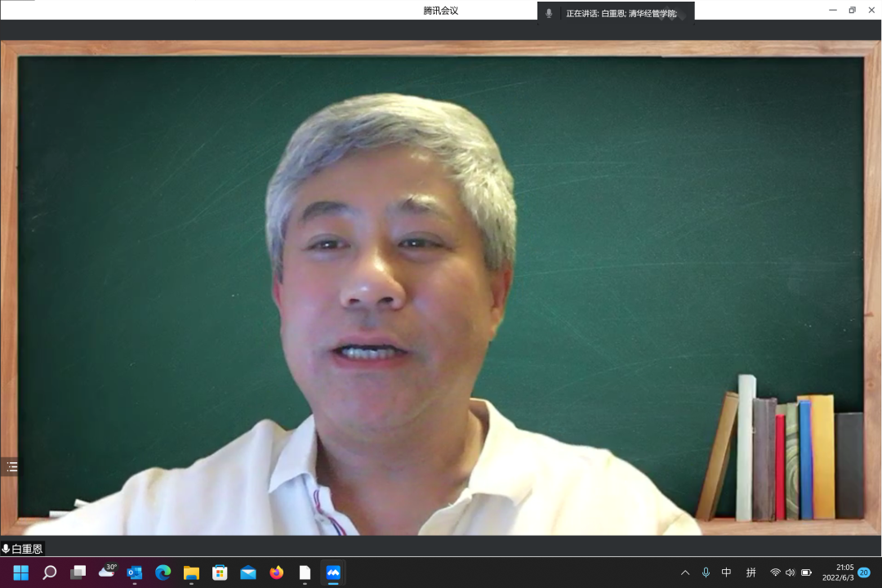This screenshot has height=588, width=882.
Task: Open the volume control speaker icon
Action: tap(790, 572)
